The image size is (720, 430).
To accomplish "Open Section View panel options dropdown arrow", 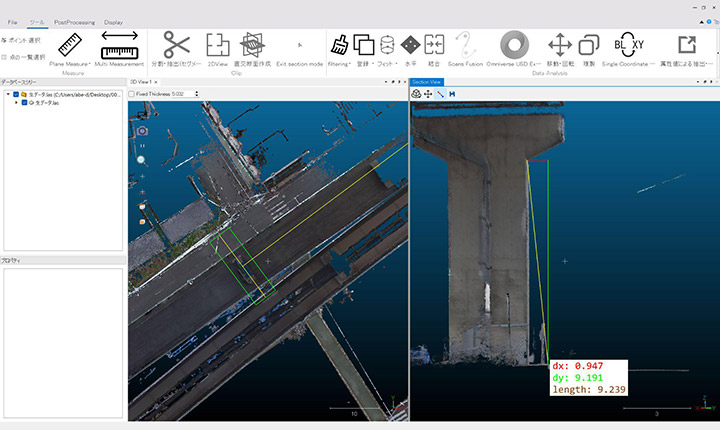I will coord(698,82).
